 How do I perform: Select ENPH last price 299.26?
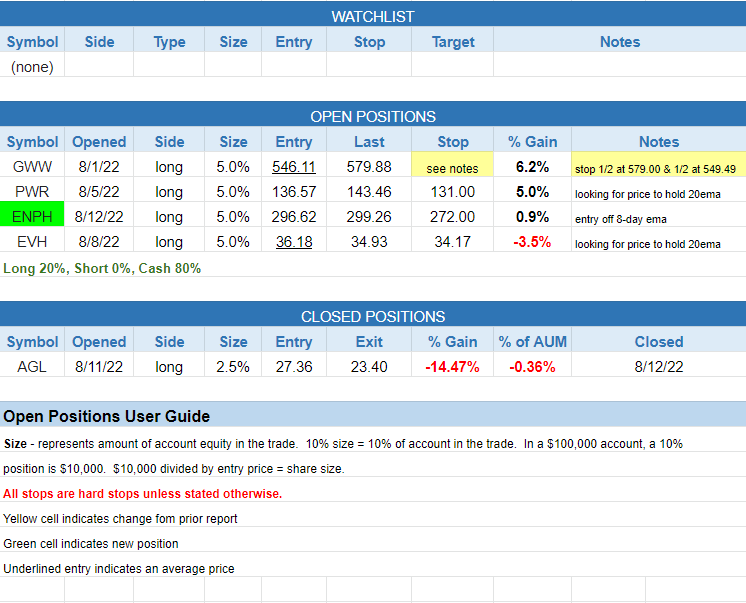369,217
